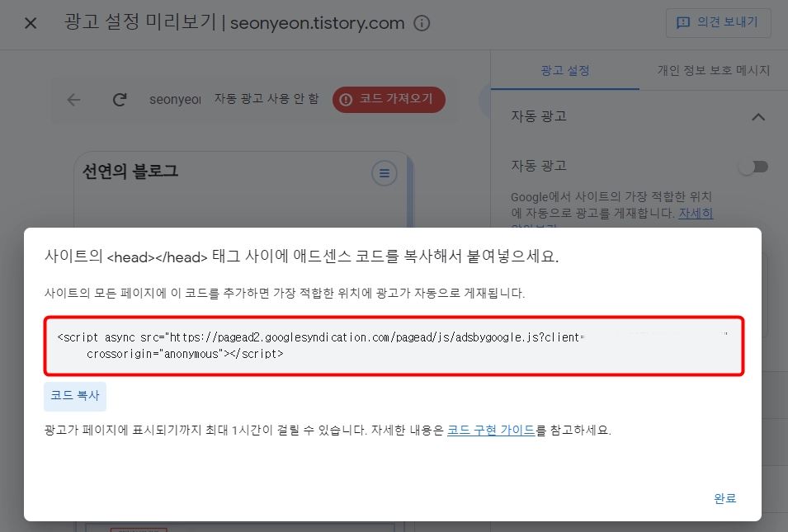Switch to the 광고 설정 tab
The height and width of the screenshot is (532, 788).
[x=565, y=71]
